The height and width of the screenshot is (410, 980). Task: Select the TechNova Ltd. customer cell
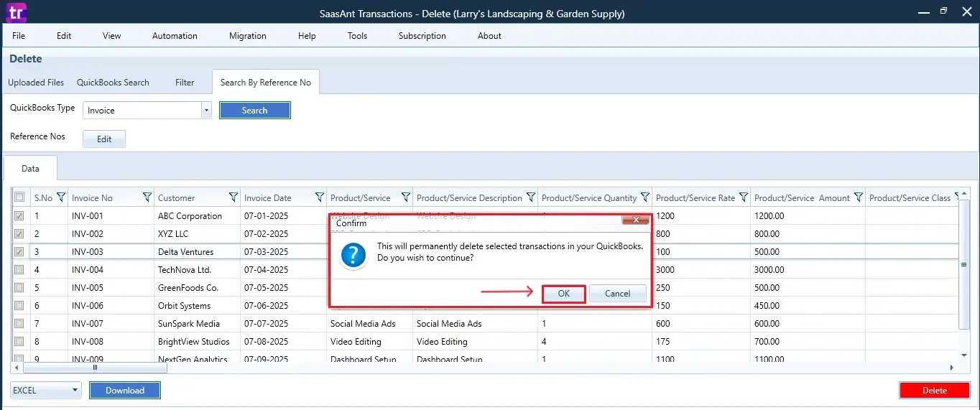click(x=197, y=269)
